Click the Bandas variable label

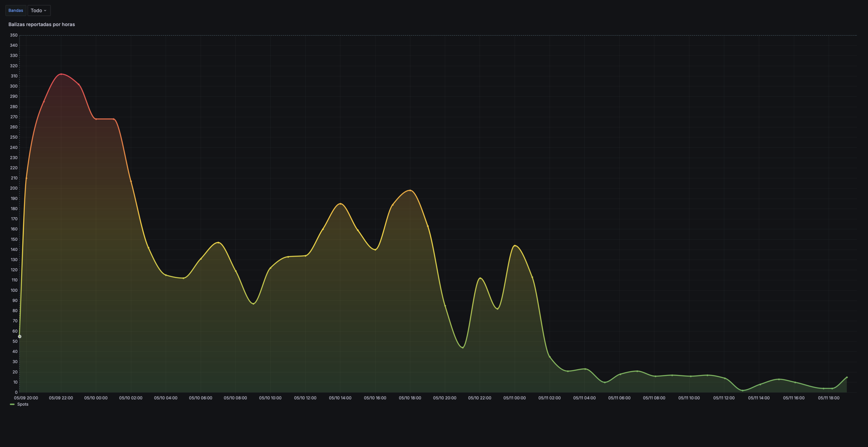[16, 10]
